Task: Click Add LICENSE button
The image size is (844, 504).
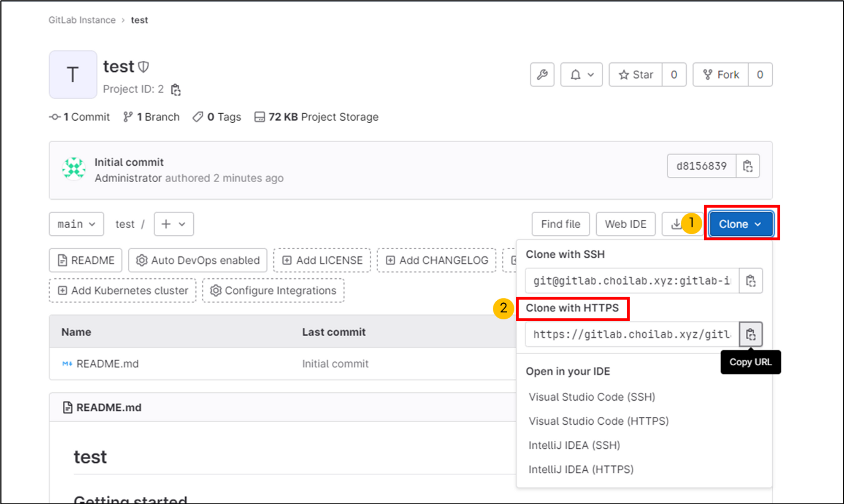Action: tap(322, 260)
